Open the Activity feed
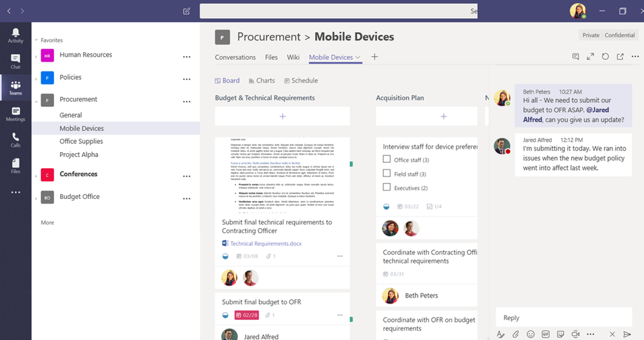Screen dimensions: 644x340 15,35
